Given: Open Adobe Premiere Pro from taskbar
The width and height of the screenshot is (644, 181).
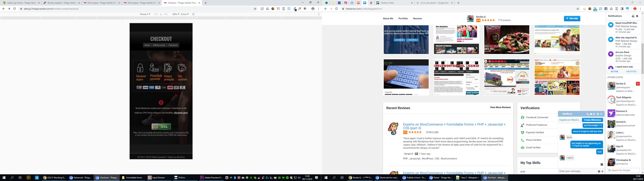Looking at the screenshot, I should tap(211, 178).
